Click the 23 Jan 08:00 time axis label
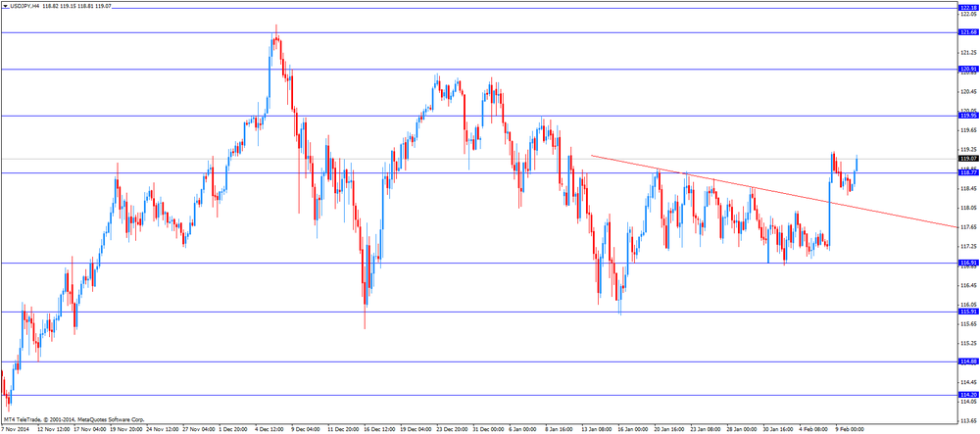Image resolution: width=980 pixels, height=434 pixels. coord(705,430)
